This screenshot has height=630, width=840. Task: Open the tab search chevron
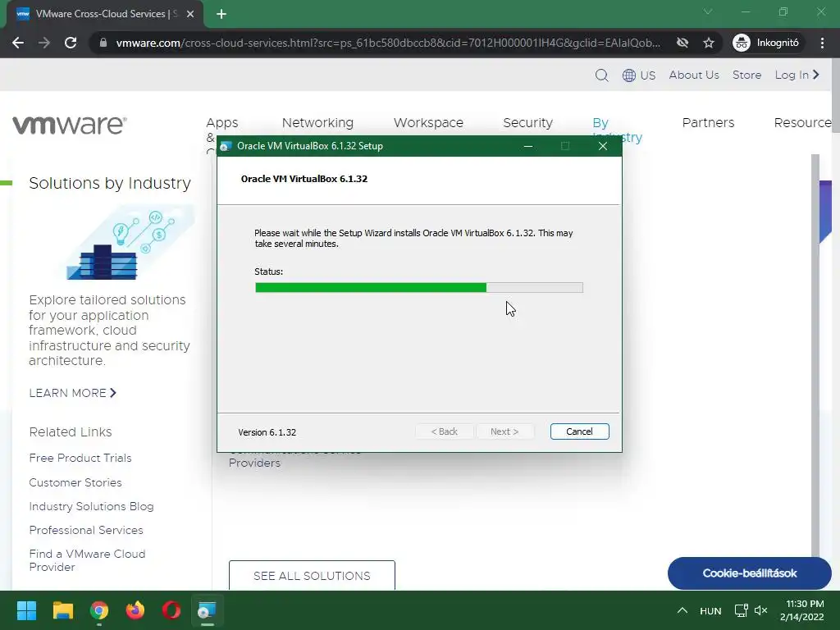click(708, 11)
